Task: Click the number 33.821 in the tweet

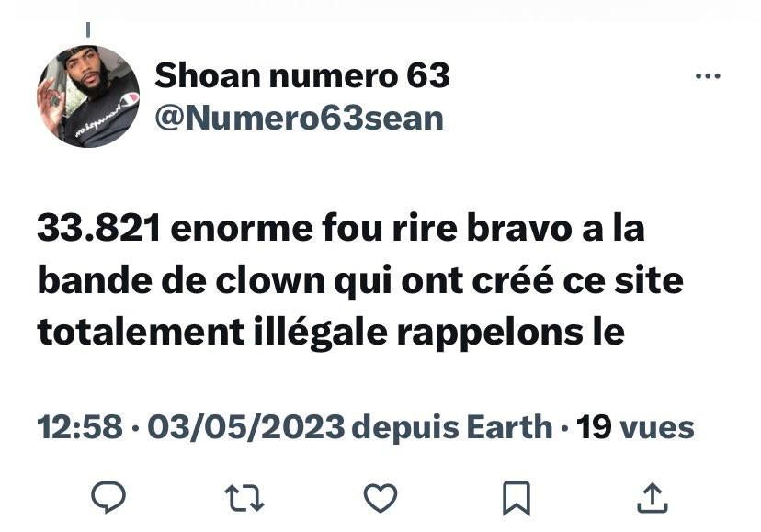Action: point(99,228)
